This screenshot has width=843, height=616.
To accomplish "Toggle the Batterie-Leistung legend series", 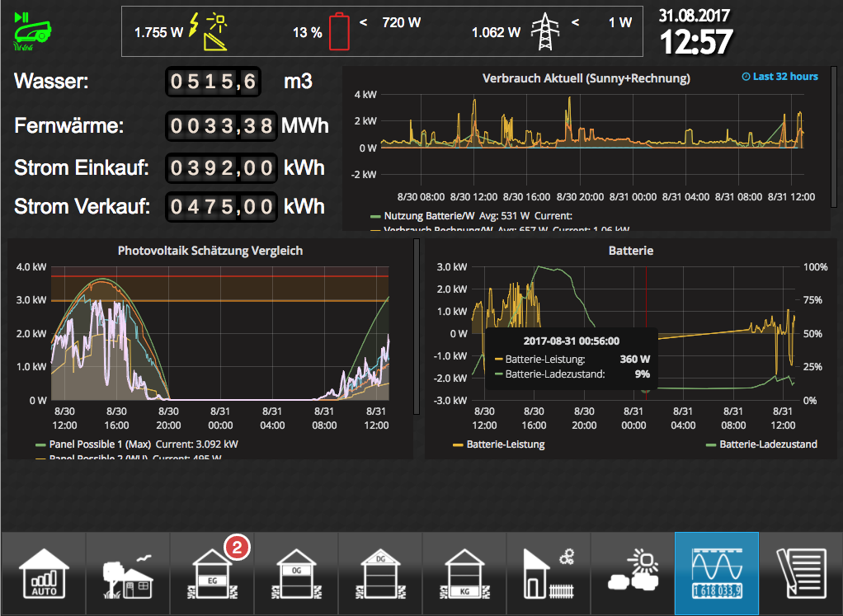I will (x=499, y=444).
